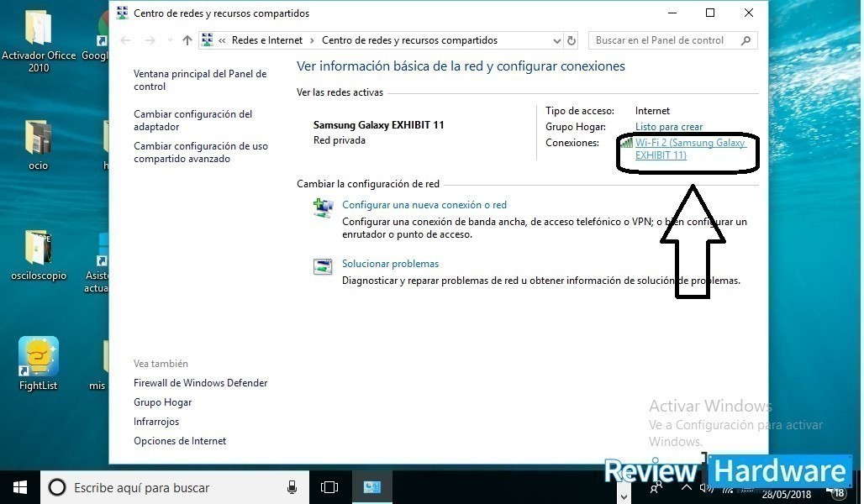The height and width of the screenshot is (504, 864).
Task: Select the FightList desktop shortcut
Action: coord(39,364)
